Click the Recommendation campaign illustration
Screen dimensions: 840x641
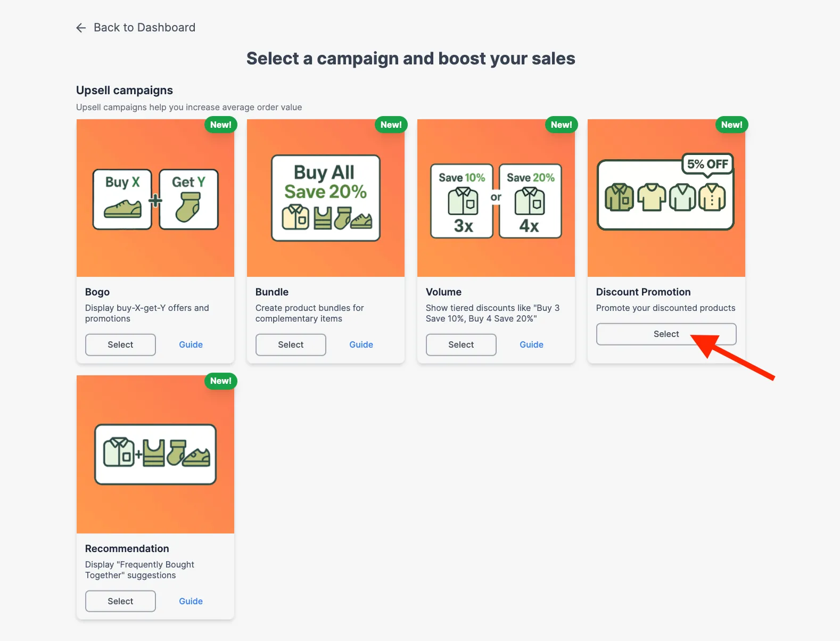(x=155, y=454)
